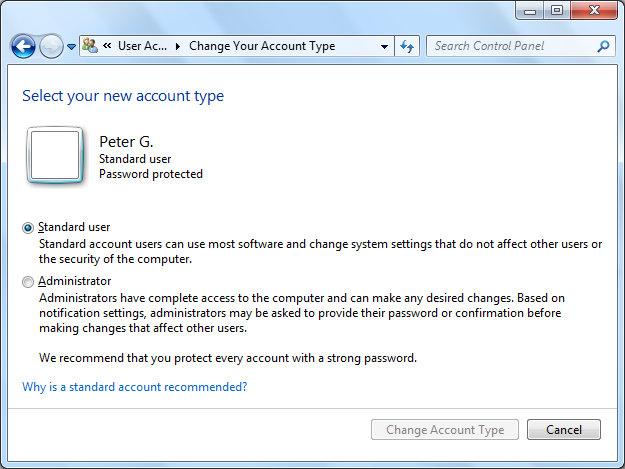
Task: Minimize the Control Panel window
Action: (531, 10)
